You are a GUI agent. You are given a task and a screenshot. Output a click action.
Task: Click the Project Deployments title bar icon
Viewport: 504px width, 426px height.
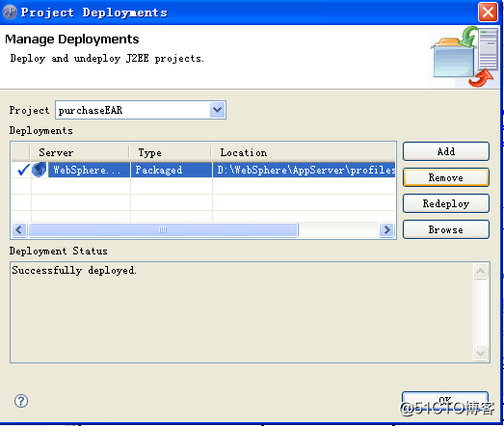(10, 13)
